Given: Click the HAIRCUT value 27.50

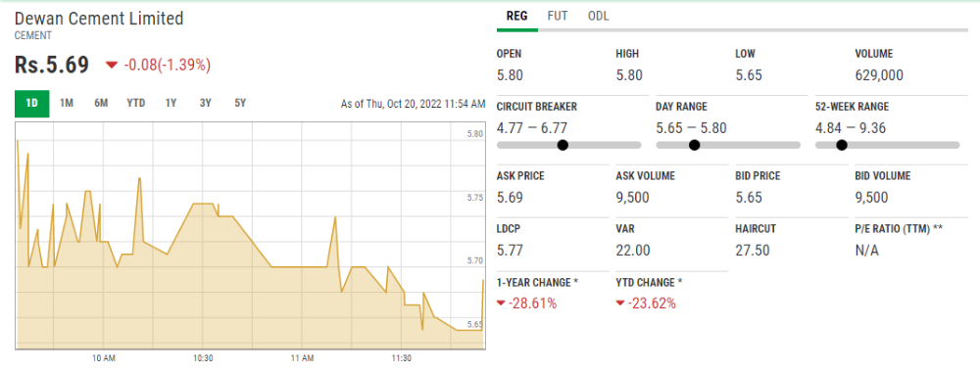Looking at the screenshot, I should 753,251.
